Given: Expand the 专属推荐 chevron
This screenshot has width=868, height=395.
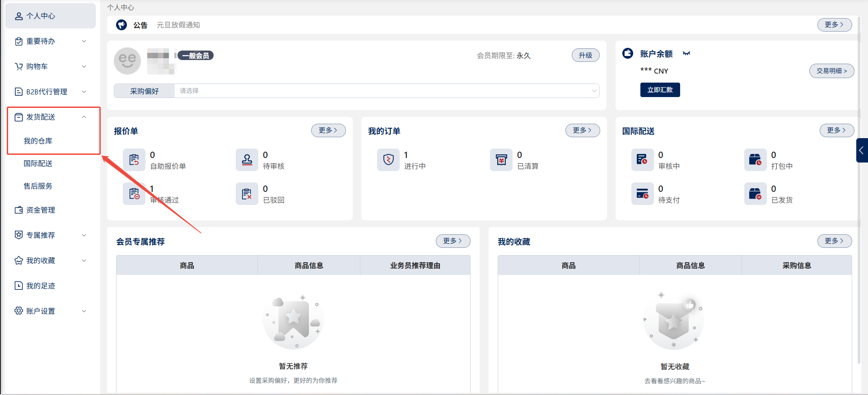Looking at the screenshot, I should (x=84, y=235).
